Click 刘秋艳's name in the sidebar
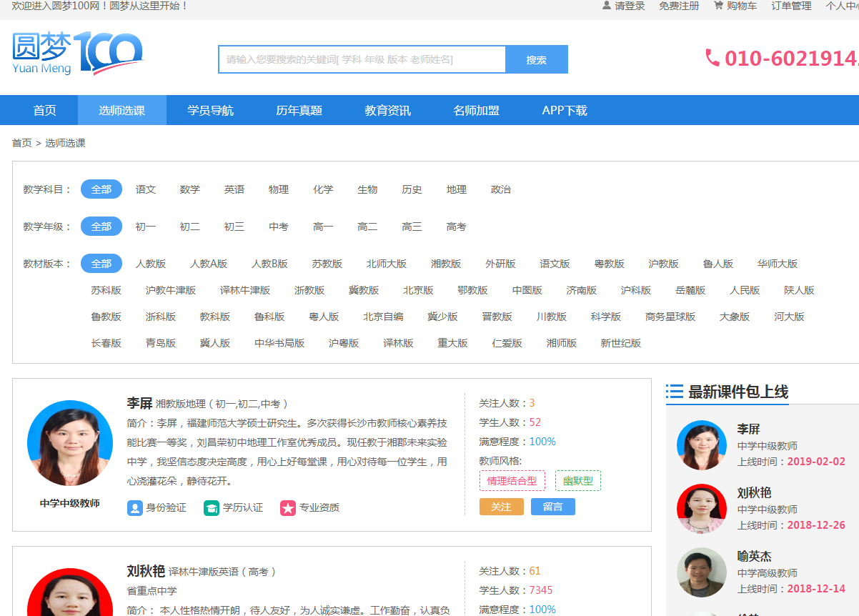The width and height of the screenshot is (859, 616). click(x=754, y=492)
